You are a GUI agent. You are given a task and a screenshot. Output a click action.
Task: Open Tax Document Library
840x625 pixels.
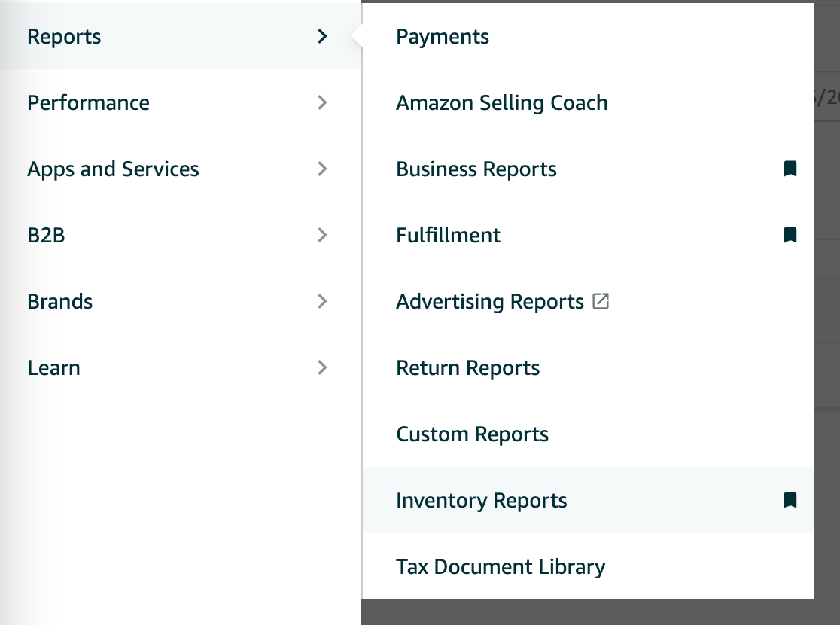[x=588, y=566]
